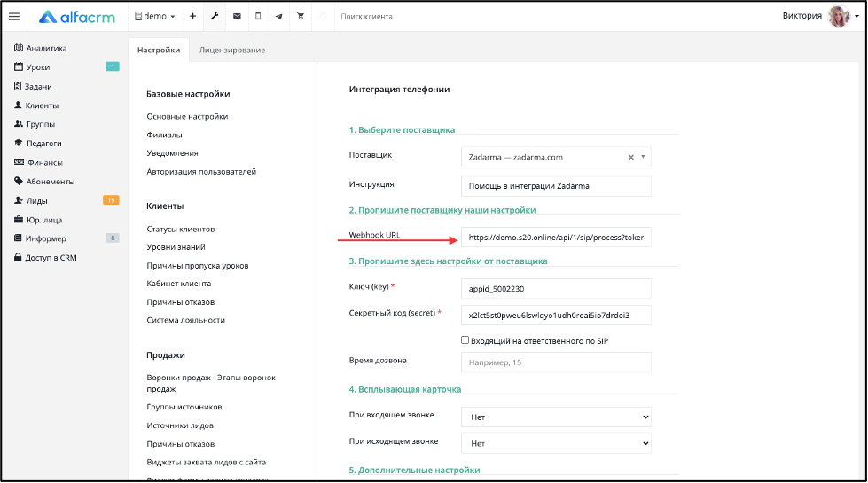Viewport: 868px width, 483px height.
Task: Go to Финансы section
Action: pyautogui.click(x=38, y=163)
